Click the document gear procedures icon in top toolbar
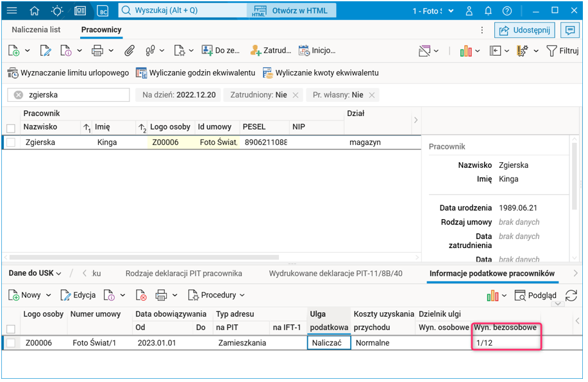 180,51
